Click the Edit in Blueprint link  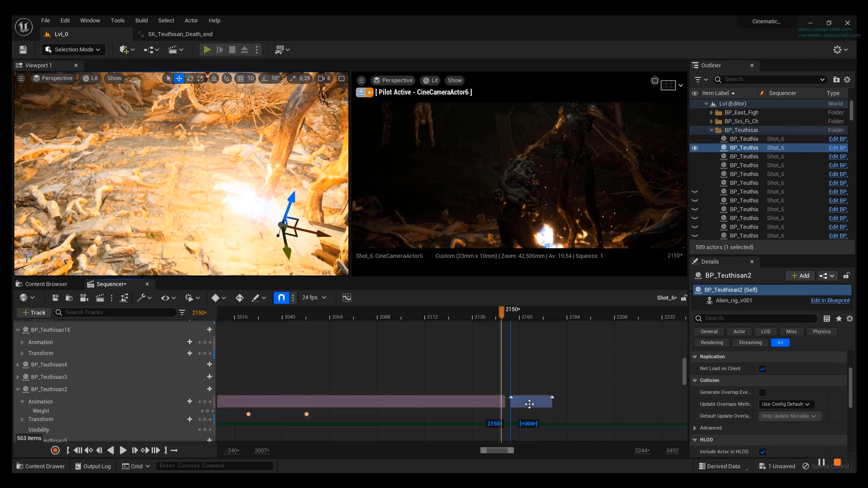tap(830, 300)
